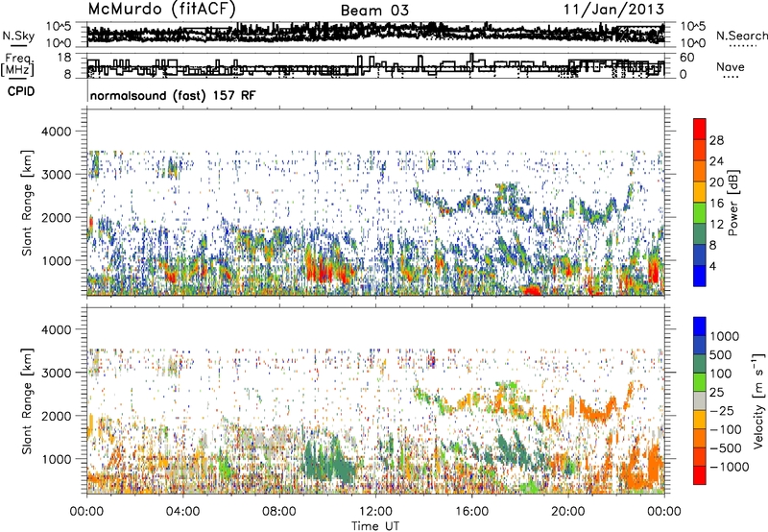Click the "16" tick on Power scale
This screenshot has width=768, height=532.
click(716, 204)
